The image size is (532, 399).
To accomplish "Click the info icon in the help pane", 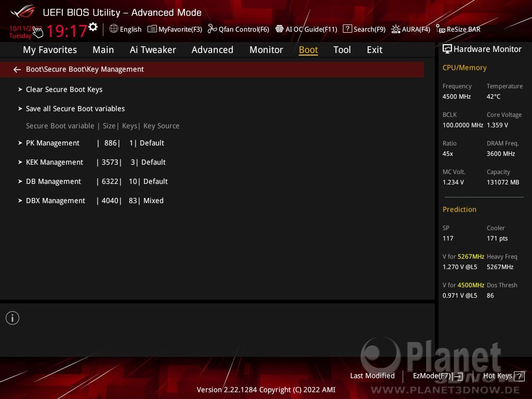I will 12,318.
